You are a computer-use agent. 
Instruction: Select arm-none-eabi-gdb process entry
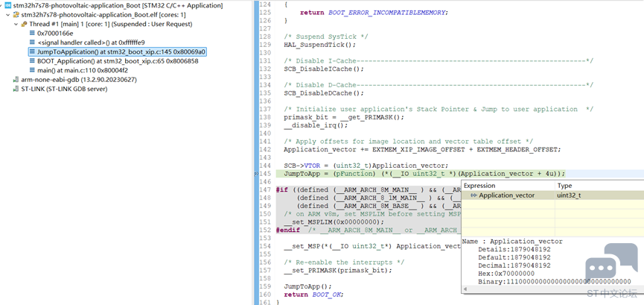(x=79, y=80)
